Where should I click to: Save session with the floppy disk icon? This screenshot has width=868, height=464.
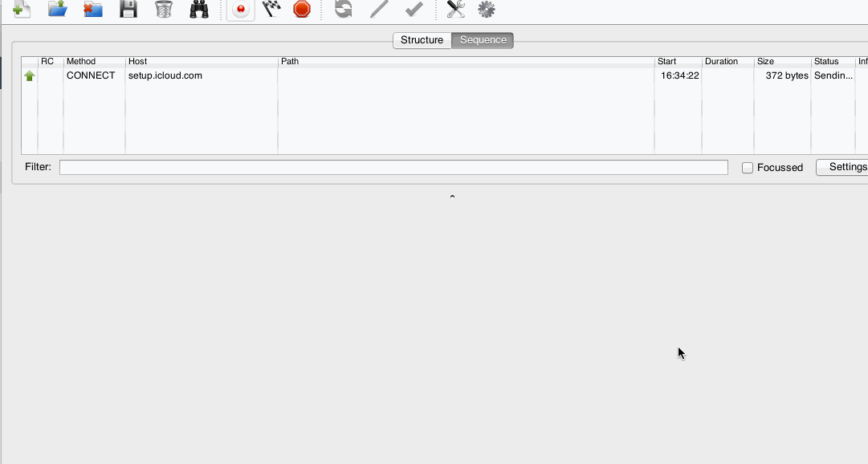(x=128, y=9)
